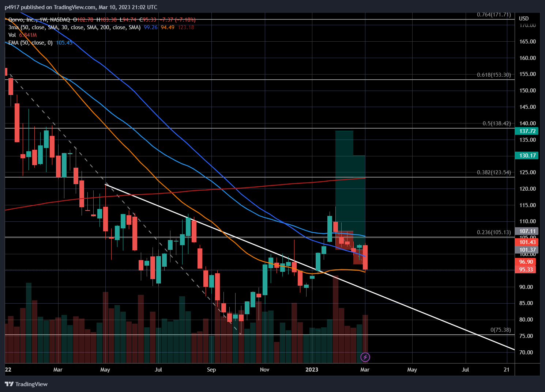Select the Sep label on time axis
Screen dimensions: 545x392
coord(211,370)
